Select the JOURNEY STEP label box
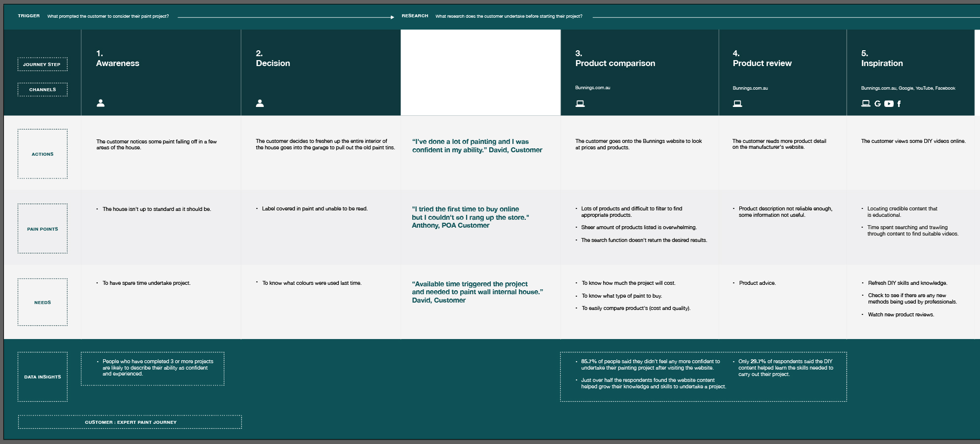 click(x=42, y=64)
